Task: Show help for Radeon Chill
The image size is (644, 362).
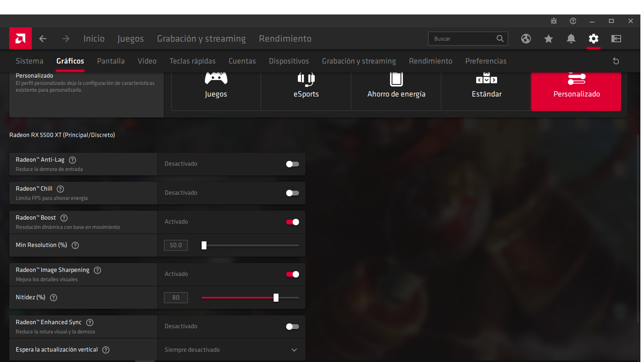Action: click(x=60, y=189)
